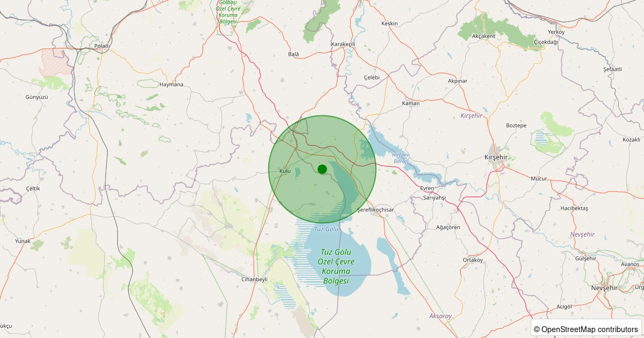This screenshot has height=338, width=644.
Task: Click the Yunak town label
Action: [x=23, y=241]
